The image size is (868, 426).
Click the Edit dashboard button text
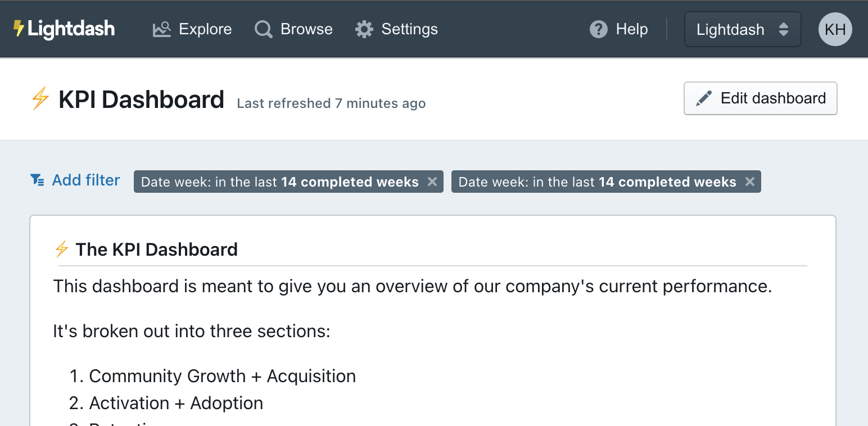pyautogui.click(x=773, y=98)
